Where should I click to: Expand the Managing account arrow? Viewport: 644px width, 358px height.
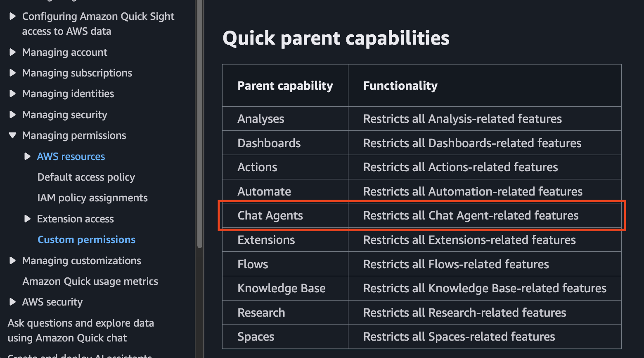tap(12, 52)
